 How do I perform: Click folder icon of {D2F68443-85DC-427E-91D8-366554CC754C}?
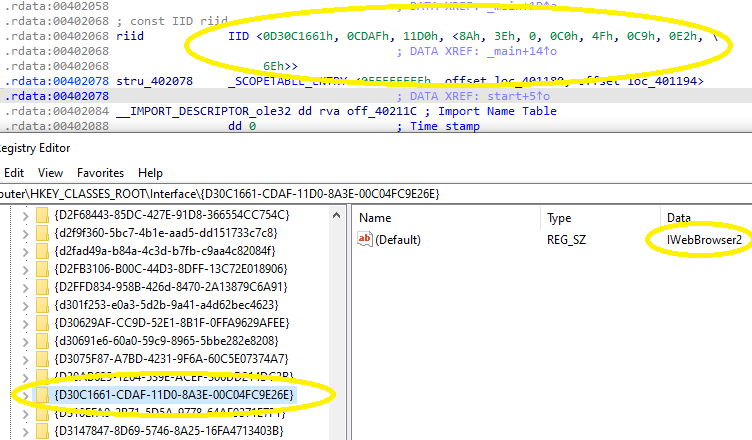pyautogui.click(x=41, y=215)
